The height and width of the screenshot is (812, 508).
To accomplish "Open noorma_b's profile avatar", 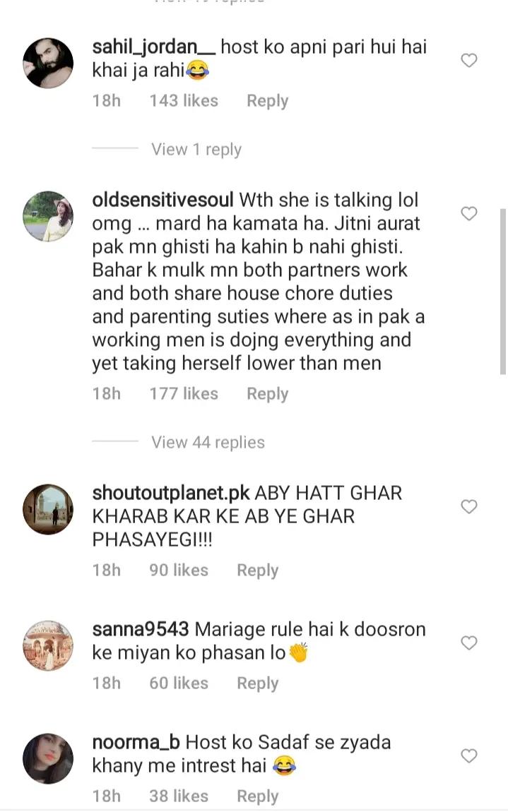I will (x=48, y=758).
